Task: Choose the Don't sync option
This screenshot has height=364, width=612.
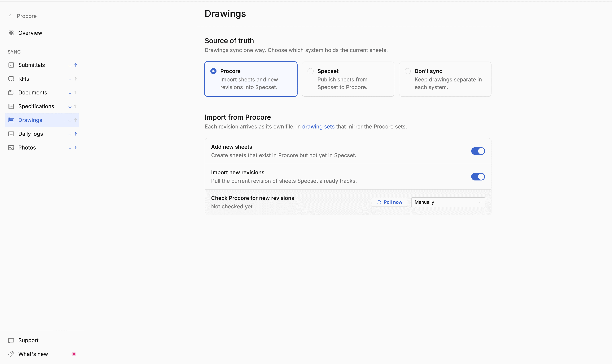Action: [445, 79]
